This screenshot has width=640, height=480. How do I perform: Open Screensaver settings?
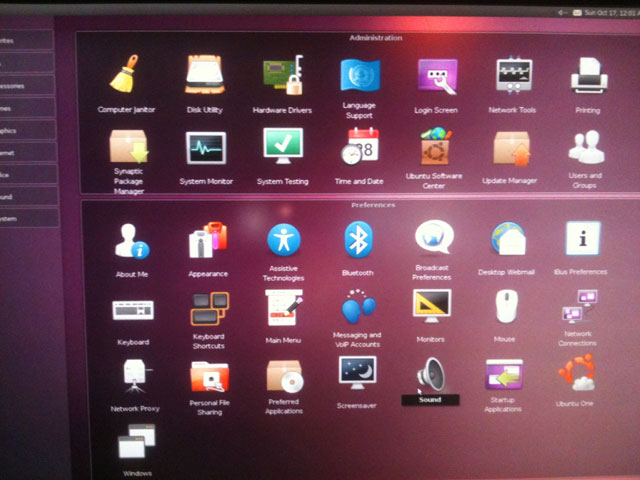point(358,374)
